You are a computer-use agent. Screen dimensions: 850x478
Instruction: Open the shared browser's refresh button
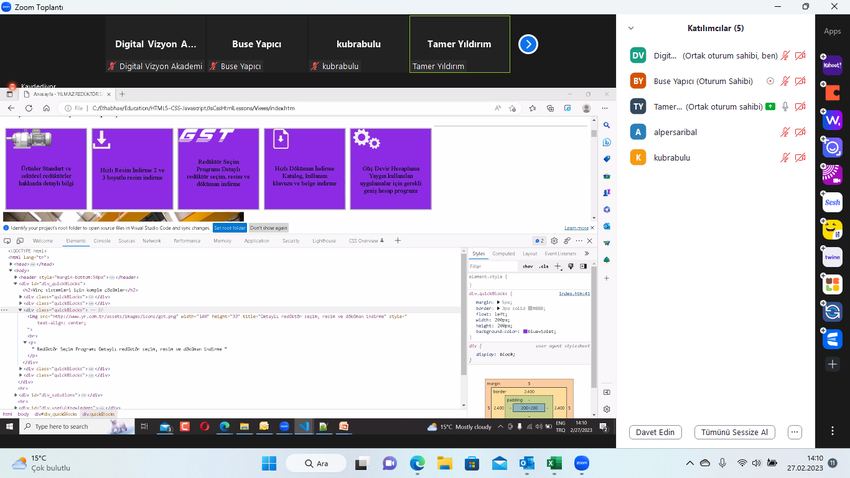[x=29, y=108]
